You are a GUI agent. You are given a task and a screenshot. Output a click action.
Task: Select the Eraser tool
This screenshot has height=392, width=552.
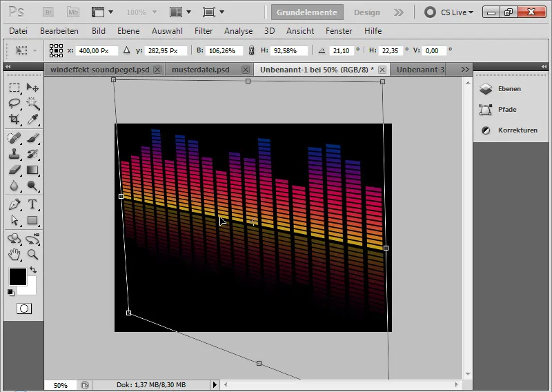[14, 170]
